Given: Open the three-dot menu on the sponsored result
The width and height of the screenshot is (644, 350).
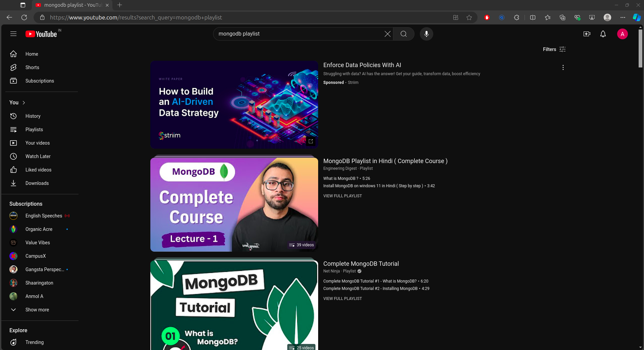Looking at the screenshot, I should tap(563, 67).
